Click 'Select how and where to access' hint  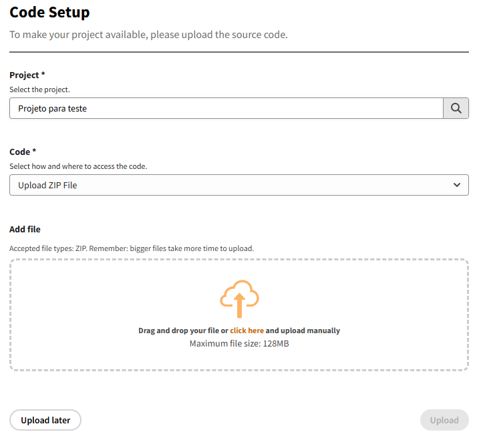tap(78, 166)
